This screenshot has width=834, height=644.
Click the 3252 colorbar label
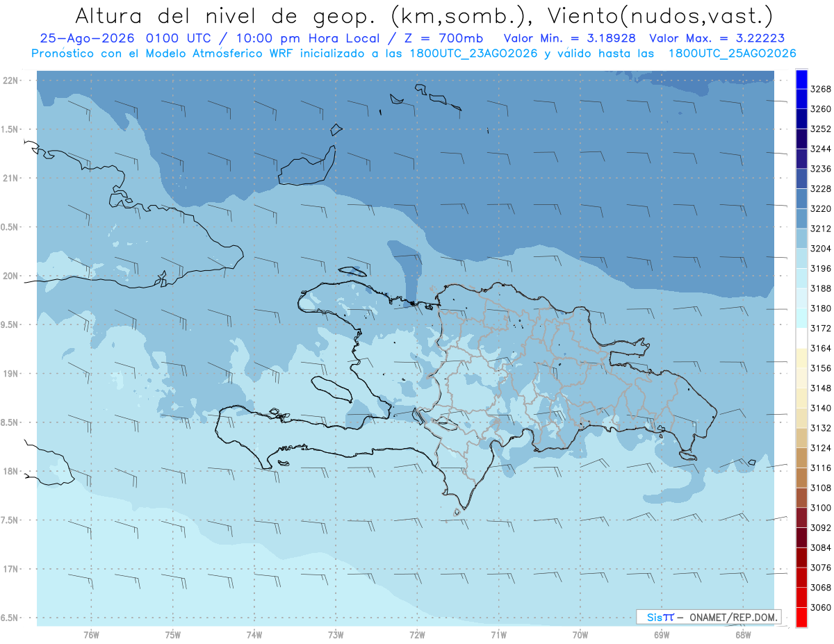coord(821,129)
